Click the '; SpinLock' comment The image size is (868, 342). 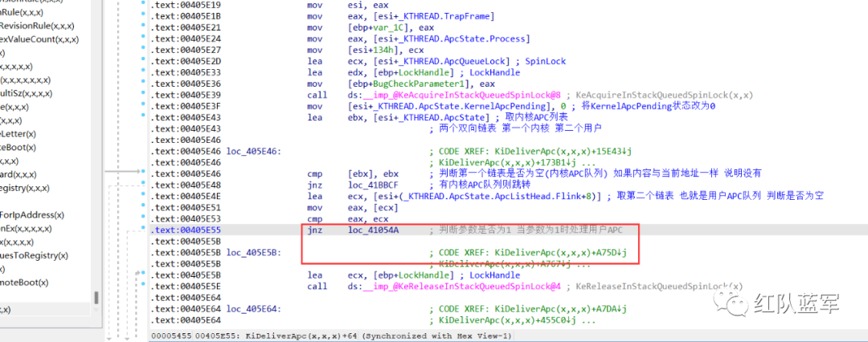[541, 62]
